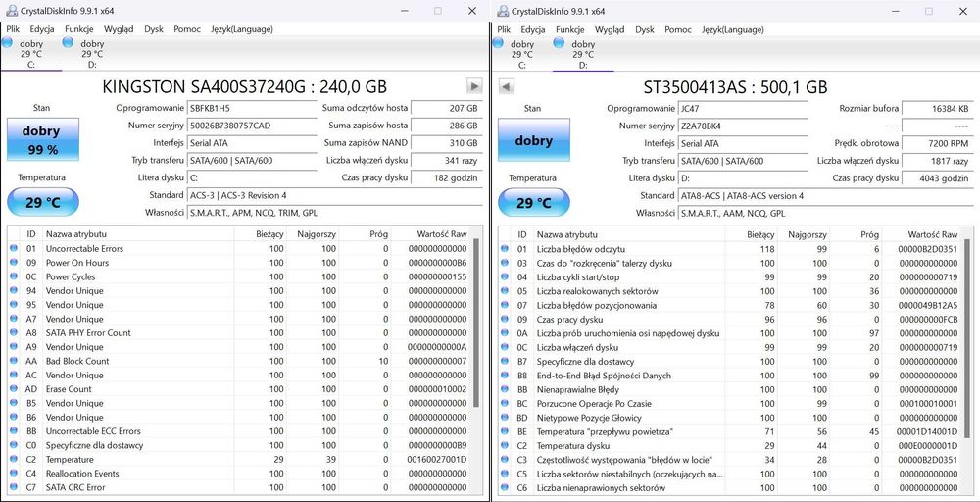Click the 29 °C temperature button for Kingston

pos(42,203)
